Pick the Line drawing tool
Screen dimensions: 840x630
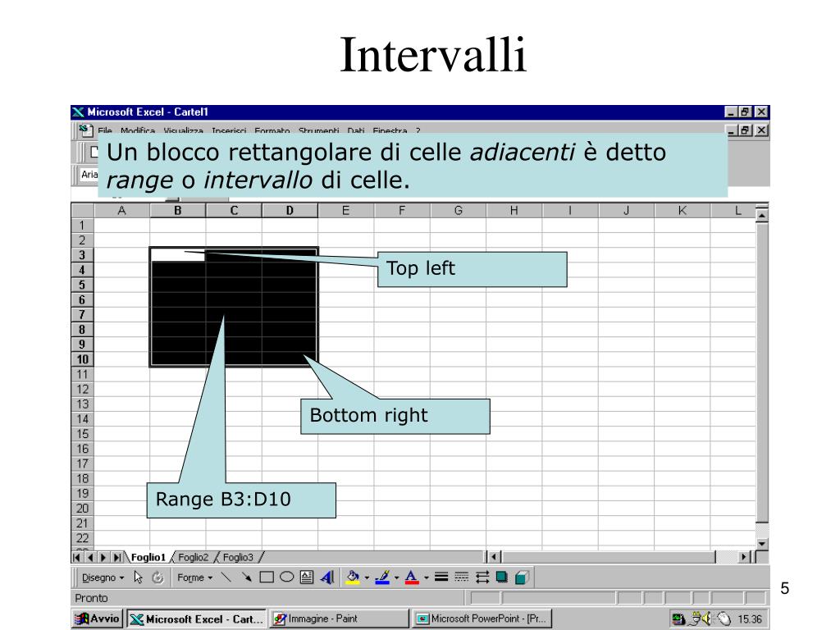point(226,577)
